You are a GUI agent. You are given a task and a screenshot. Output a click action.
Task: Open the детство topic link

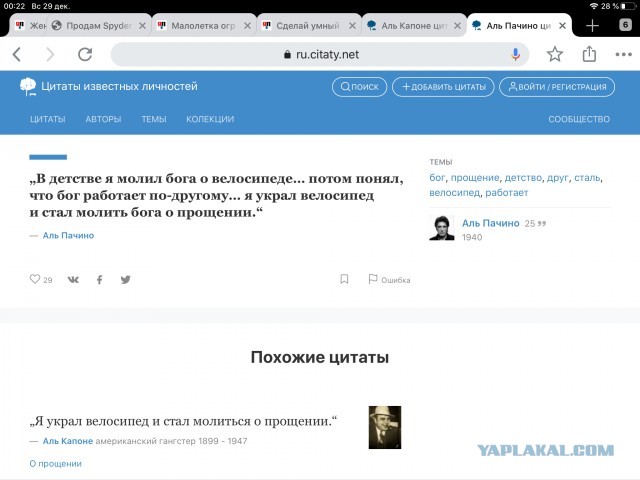point(523,178)
